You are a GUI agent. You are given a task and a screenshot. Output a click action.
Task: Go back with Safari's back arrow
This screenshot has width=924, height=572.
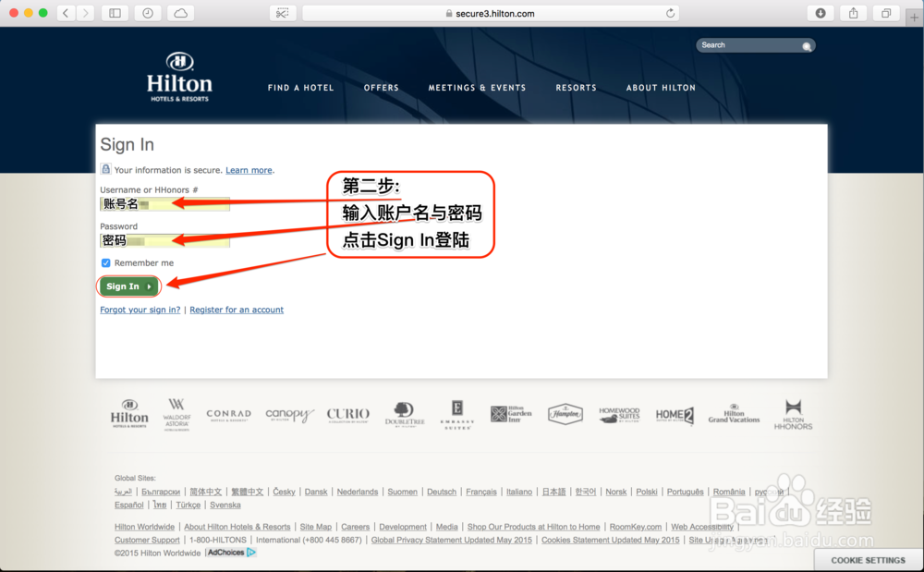tap(66, 13)
